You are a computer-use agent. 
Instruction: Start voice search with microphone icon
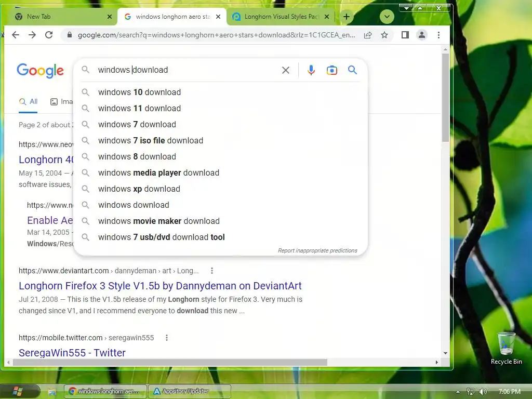pos(311,70)
